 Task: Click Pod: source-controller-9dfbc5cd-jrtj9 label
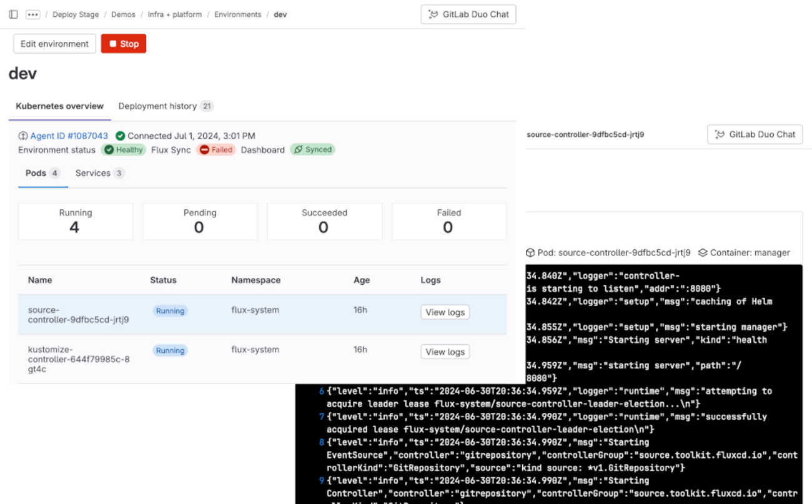coord(614,253)
